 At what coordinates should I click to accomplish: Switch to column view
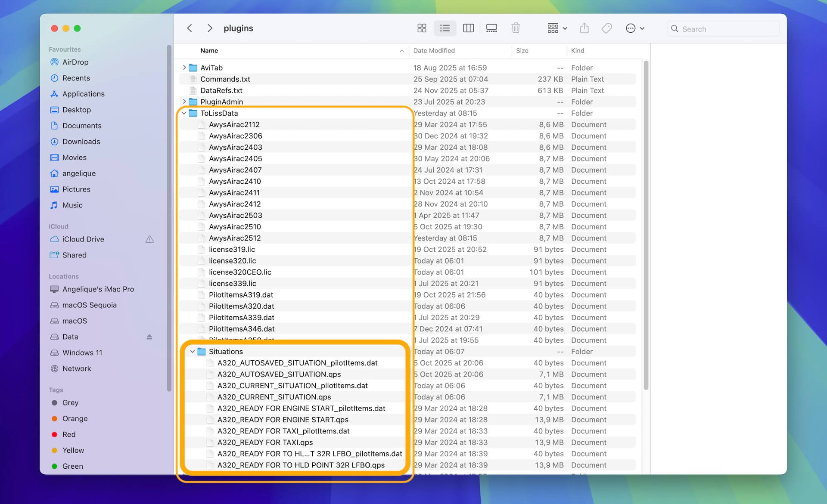coord(468,28)
